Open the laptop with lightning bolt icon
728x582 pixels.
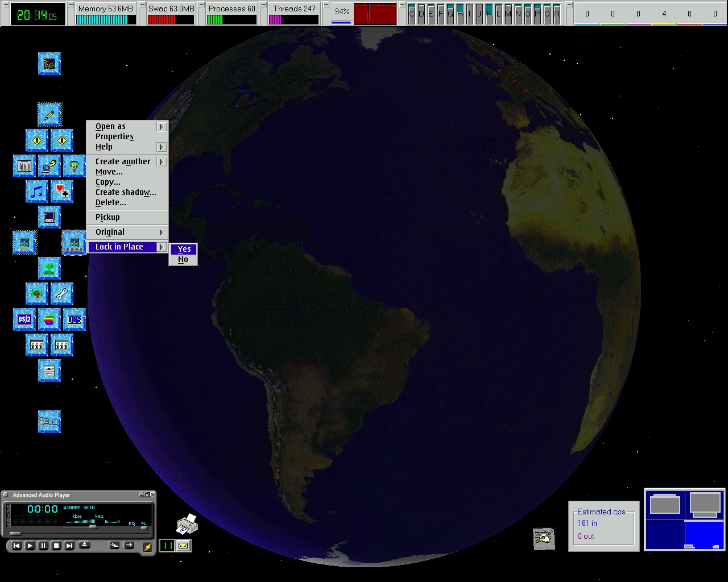click(x=49, y=166)
